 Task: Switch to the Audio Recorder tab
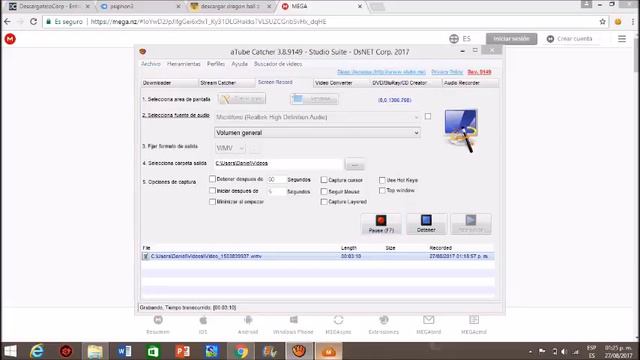(470, 83)
